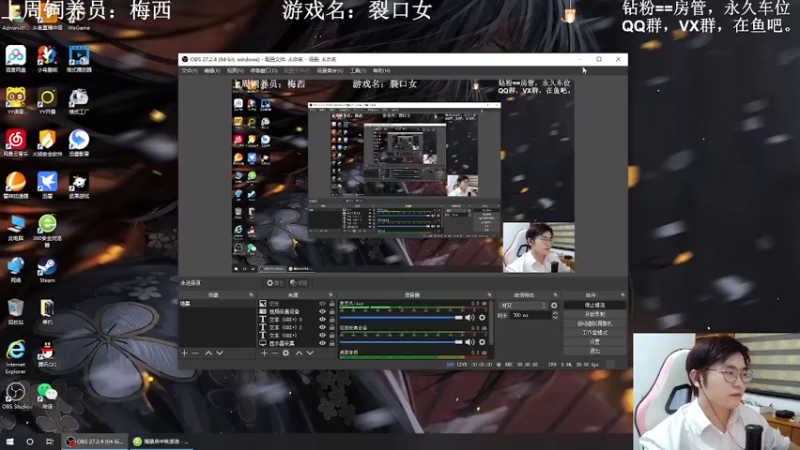Open the 视图(V) menu in OBS
The width and height of the screenshot is (800, 450).
click(235, 70)
